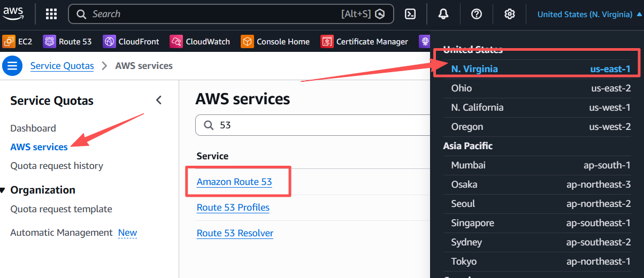The image size is (644, 278).
Task: Open the EC2 favorite shortcut
Action: [18, 42]
